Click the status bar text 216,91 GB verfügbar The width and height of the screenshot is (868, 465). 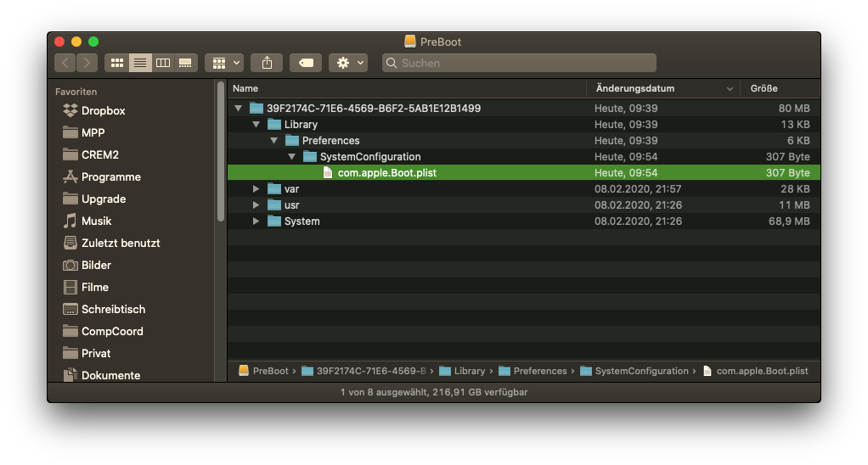click(x=480, y=392)
